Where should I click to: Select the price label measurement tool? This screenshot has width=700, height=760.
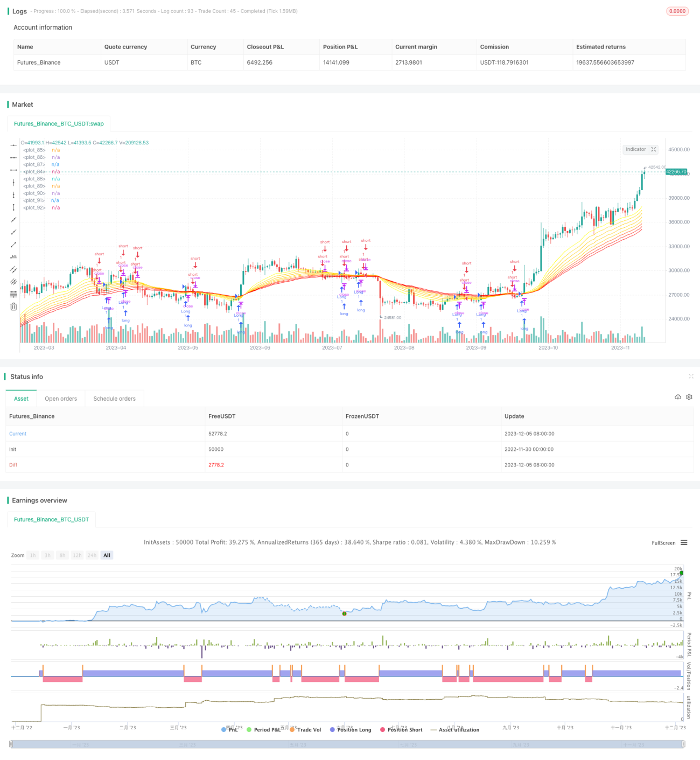pos(13,257)
